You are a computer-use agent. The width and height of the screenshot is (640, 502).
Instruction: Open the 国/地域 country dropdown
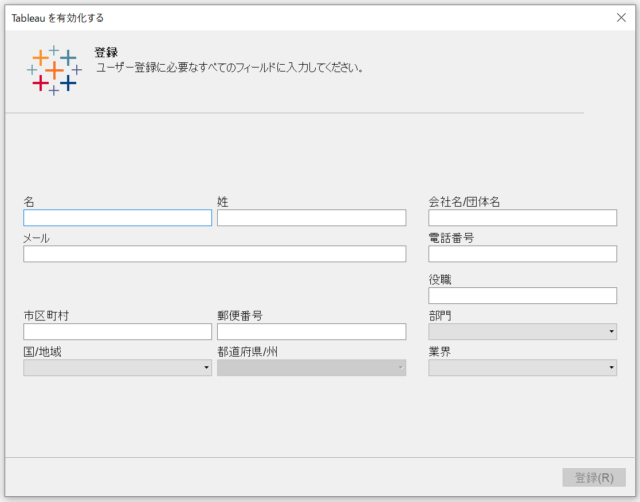click(x=118, y=367)
